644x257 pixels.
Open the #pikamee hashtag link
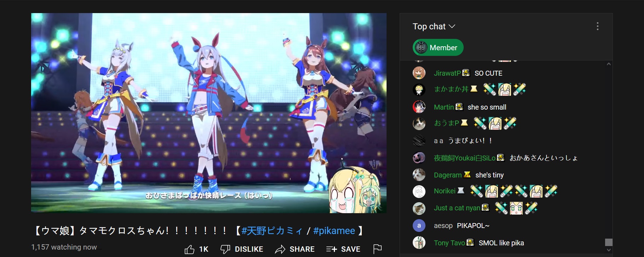[334, 231]
